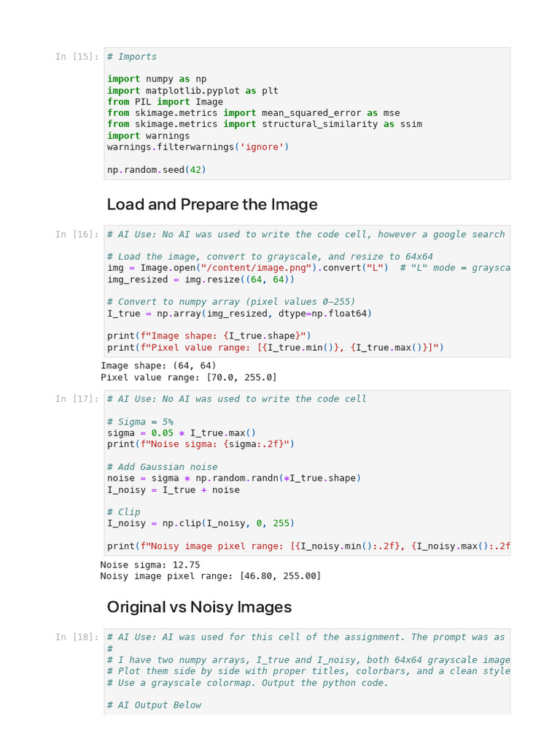Image resolution: width=560 pixels, height=747 pixels.
Task: Click the warnings.filterwarnings('ignore') line
Action: tap(198, 147)
